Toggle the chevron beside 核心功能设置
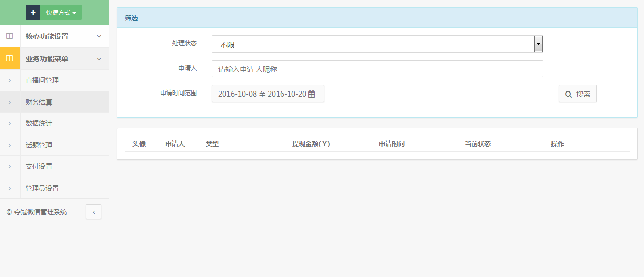644x277 pixels. coord(99,36)
